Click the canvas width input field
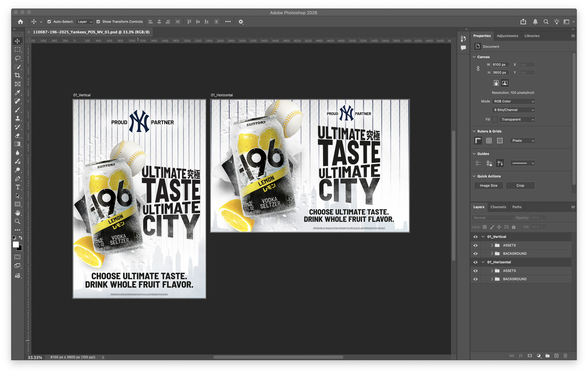The image size is (588, 374). [x=500, y=64]
